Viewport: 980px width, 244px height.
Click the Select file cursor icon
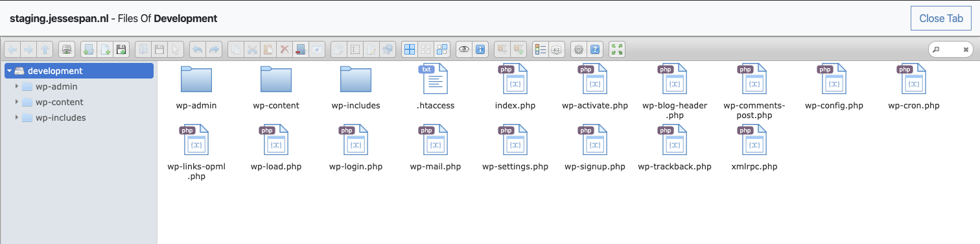175,49
